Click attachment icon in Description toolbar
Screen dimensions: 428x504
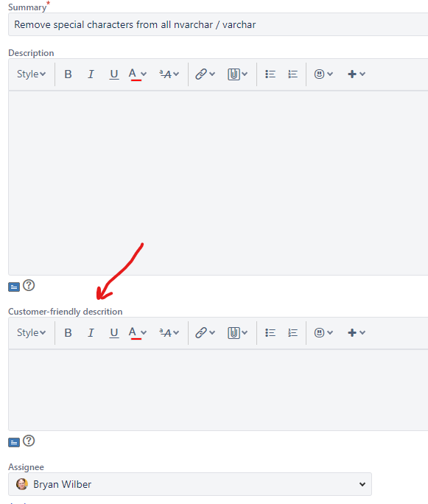(x=234, y=74)
